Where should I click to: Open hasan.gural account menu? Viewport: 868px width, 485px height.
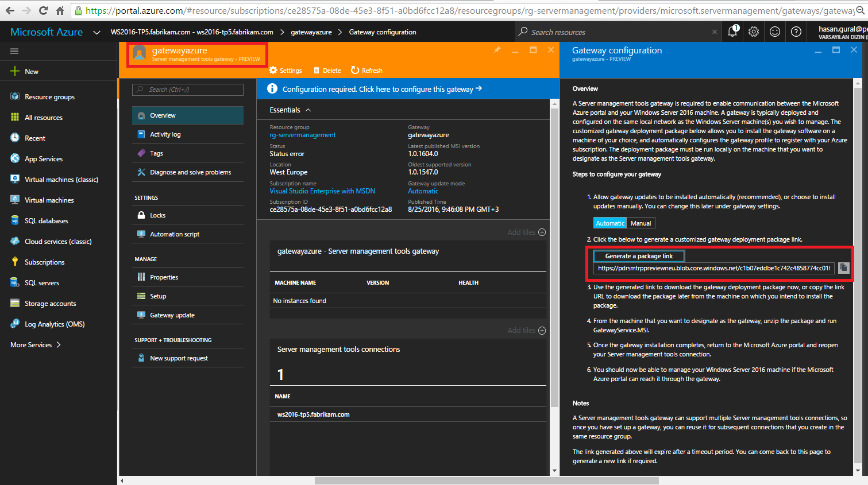[x=842, y=32]
